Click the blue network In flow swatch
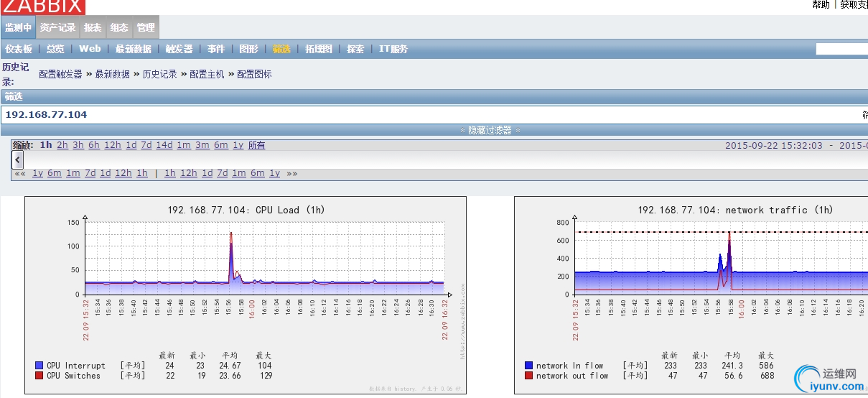Image resolution: width=868 pixels, height=398 pixels. 528,366
